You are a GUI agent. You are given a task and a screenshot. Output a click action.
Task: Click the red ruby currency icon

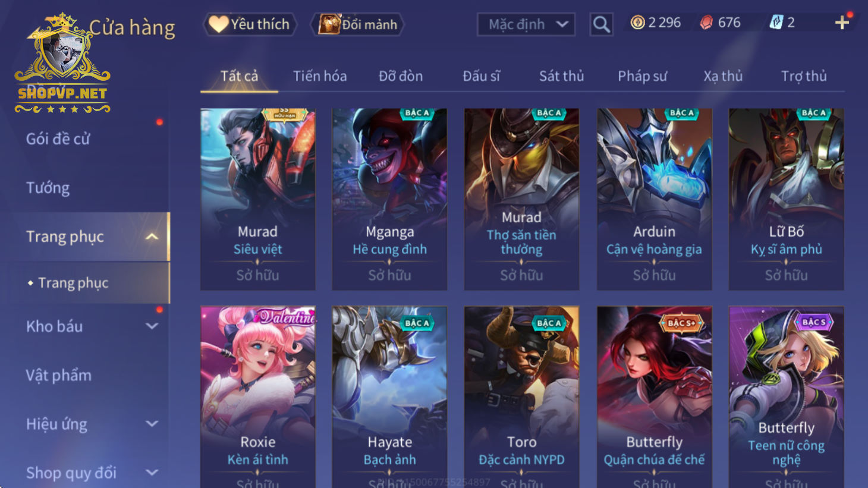706,23
